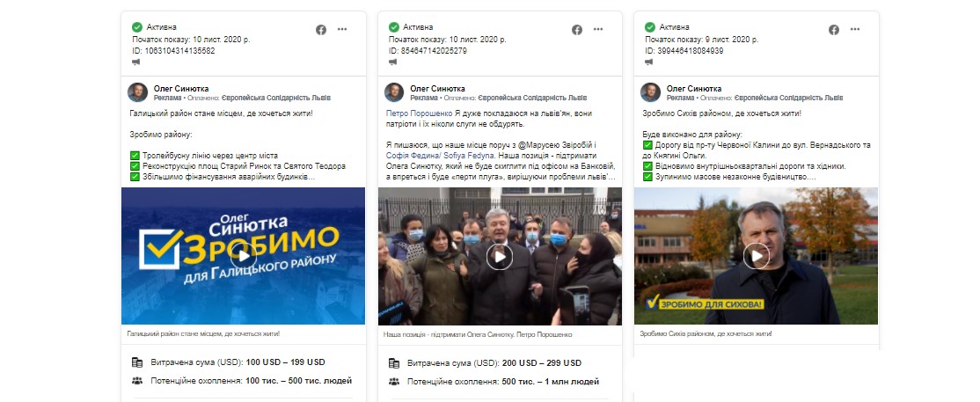The image size is (980, 402).
Task: Click Facebook platform icon on second ad
Action: click(577, 29)
